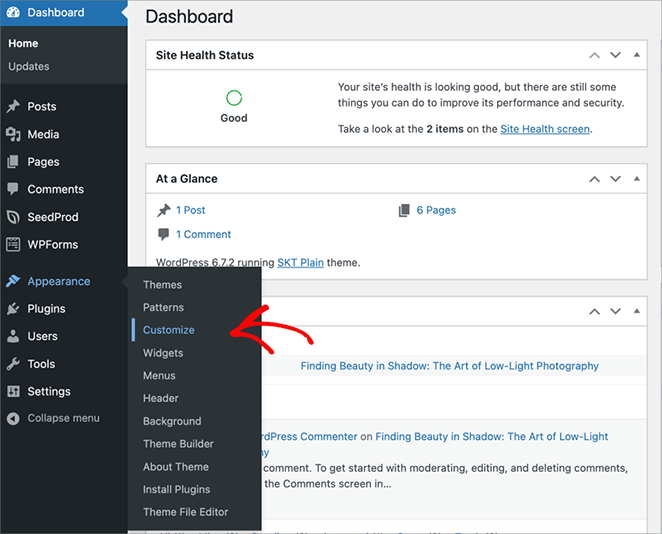
Task: Toggle the Site Health Status panel closed
Action: (638, 55)
